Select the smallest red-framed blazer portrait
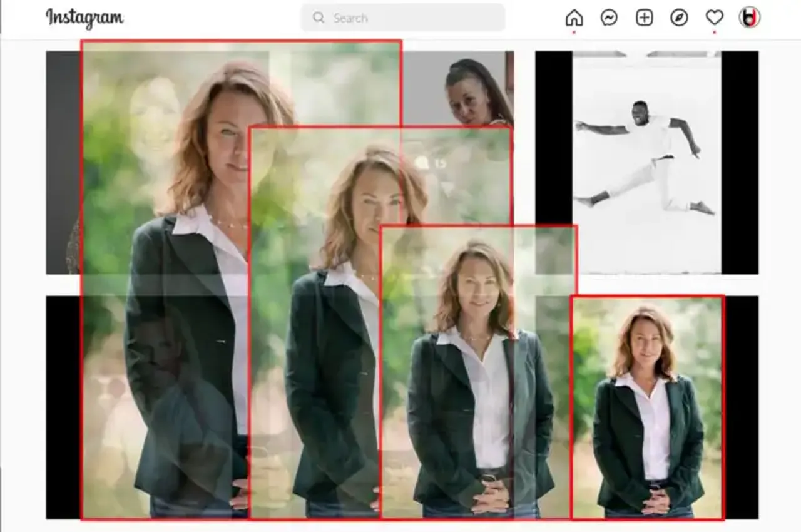Image resolution: width=801 pixels, height=532 pixels. point(647,407)
